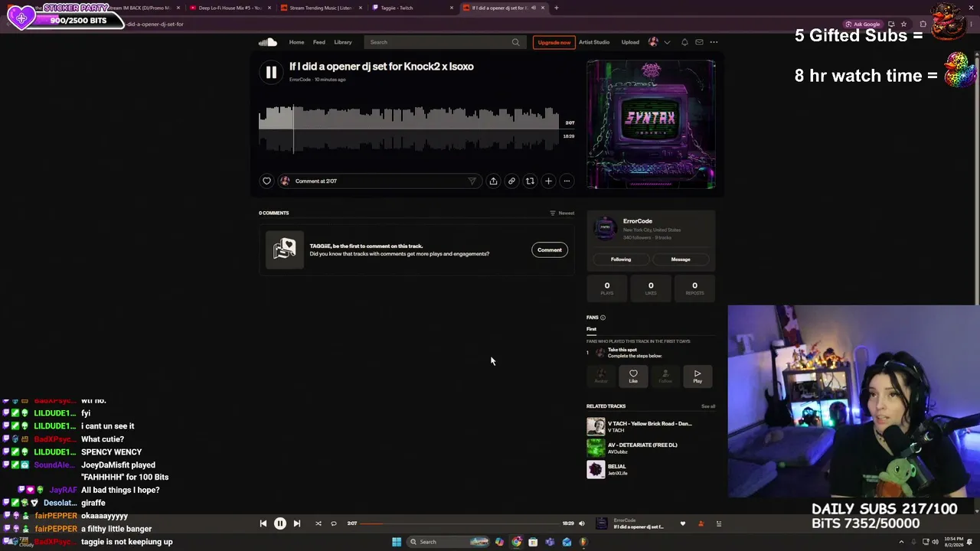Open the AV - DETERIORATE (FREE DL) related track
This screenshot has height=551, width=980.
[642, 445]
